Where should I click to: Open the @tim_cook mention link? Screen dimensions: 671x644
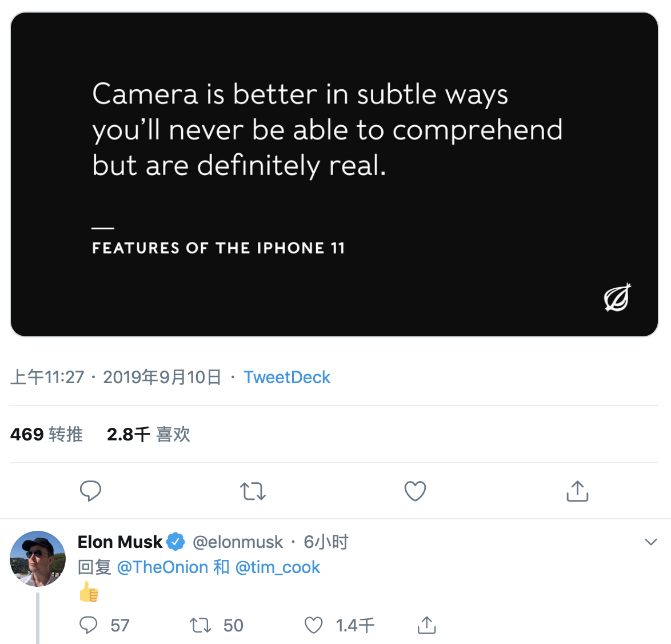pos(277,567)
